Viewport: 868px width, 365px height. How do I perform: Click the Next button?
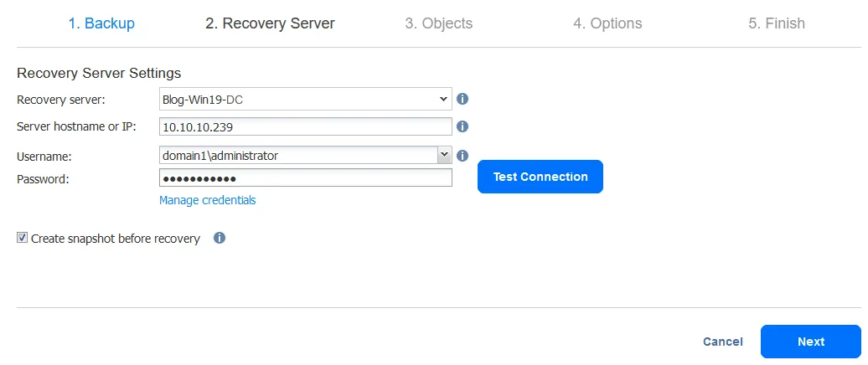pos(810,342)
